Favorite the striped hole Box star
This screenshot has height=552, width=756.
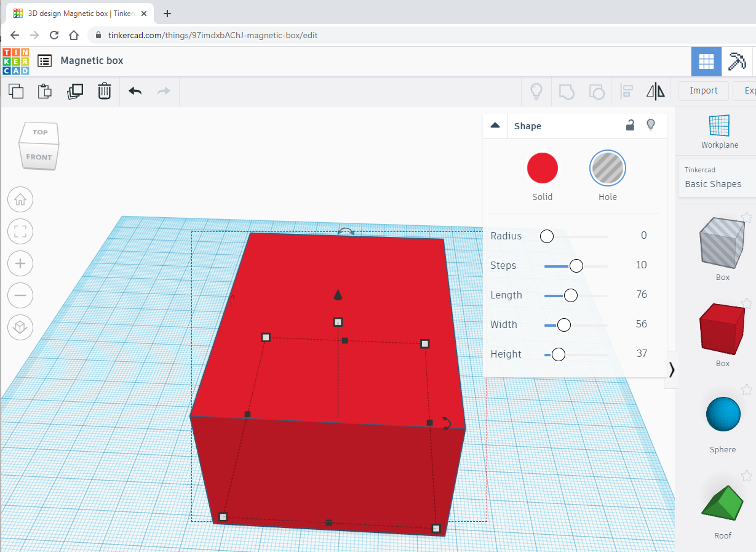747,217
